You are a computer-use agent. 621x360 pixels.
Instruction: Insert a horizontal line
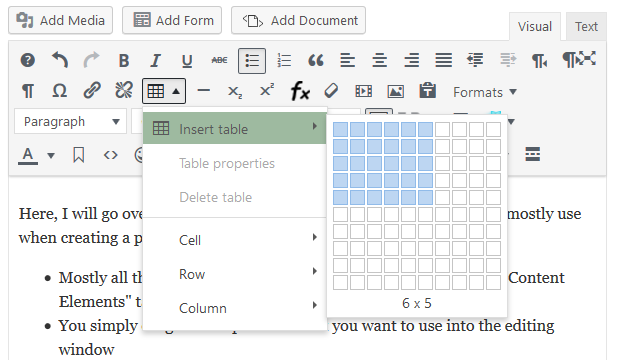204,91
